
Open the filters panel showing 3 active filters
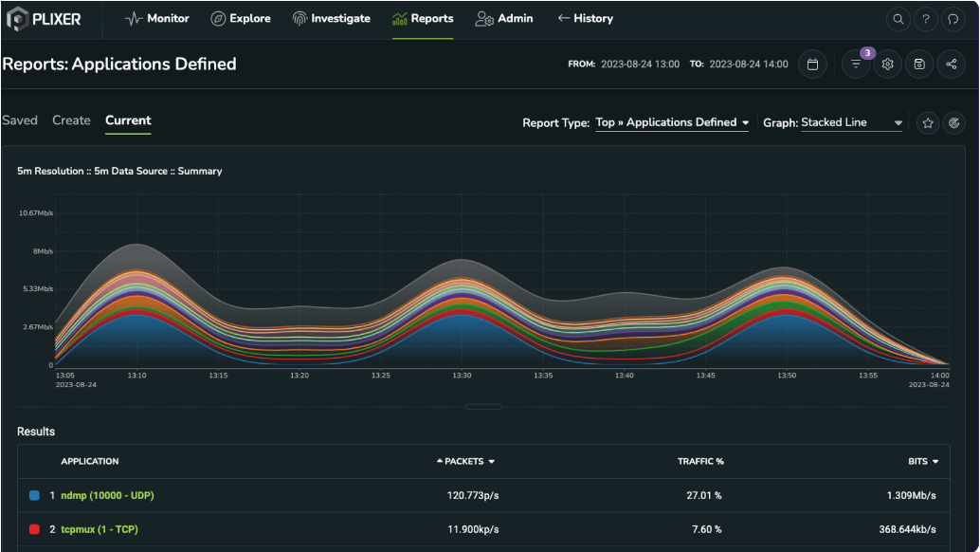pos(856,64)
